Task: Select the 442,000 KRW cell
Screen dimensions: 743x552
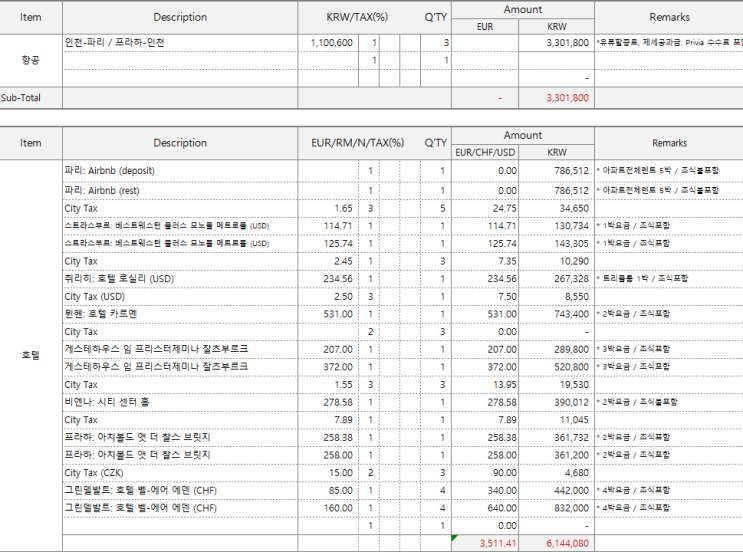Action: [556, 490]
